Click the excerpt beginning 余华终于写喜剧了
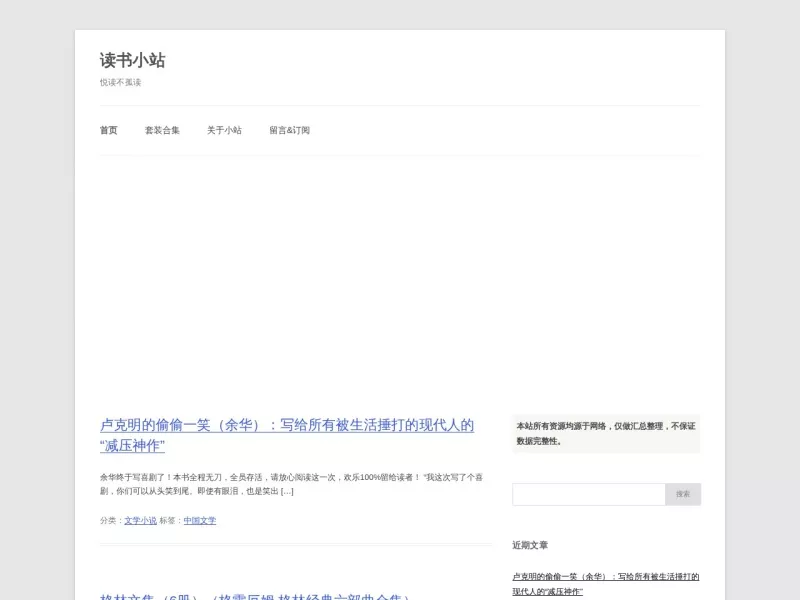This screenshot has width=800, height=600. coord(291,484)
